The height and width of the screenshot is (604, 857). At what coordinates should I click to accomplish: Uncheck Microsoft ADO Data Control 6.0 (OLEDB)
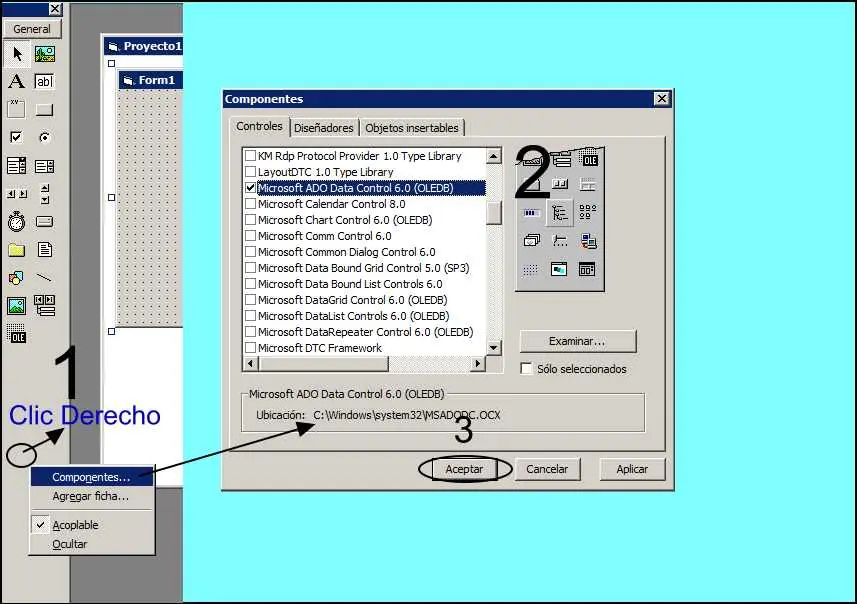coord(250,187)
